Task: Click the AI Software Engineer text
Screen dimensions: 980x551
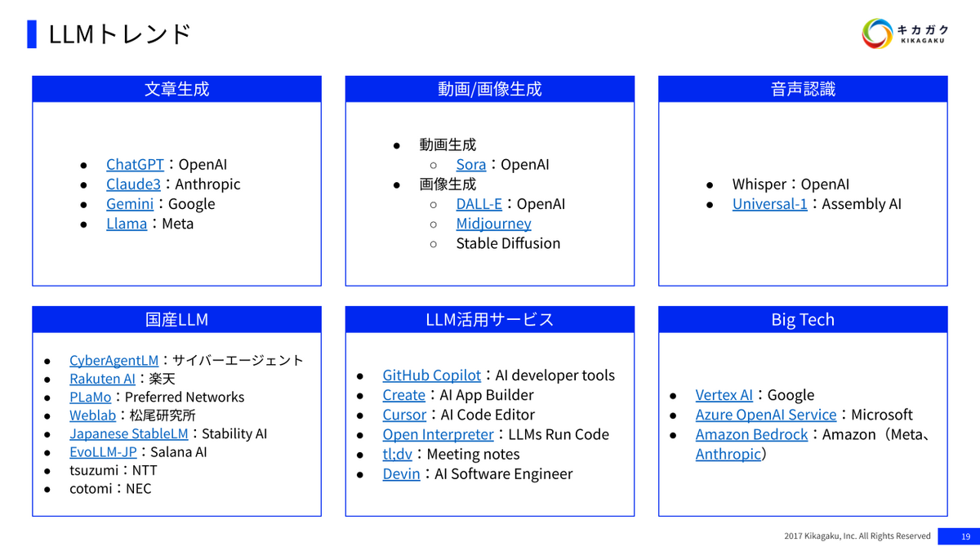Action: click(x=503, y=473)
